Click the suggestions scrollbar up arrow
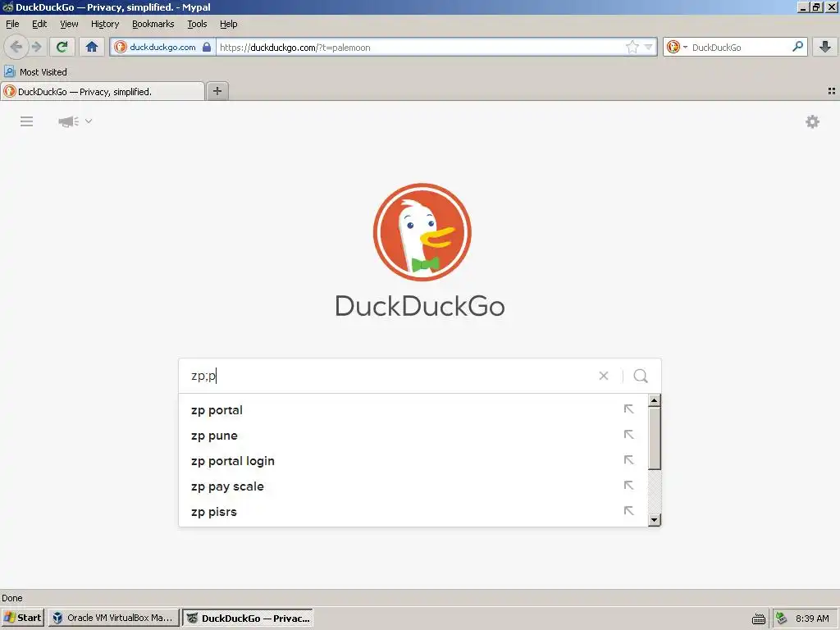The height and width of the screenshot is (630, 840). [654, 400]
